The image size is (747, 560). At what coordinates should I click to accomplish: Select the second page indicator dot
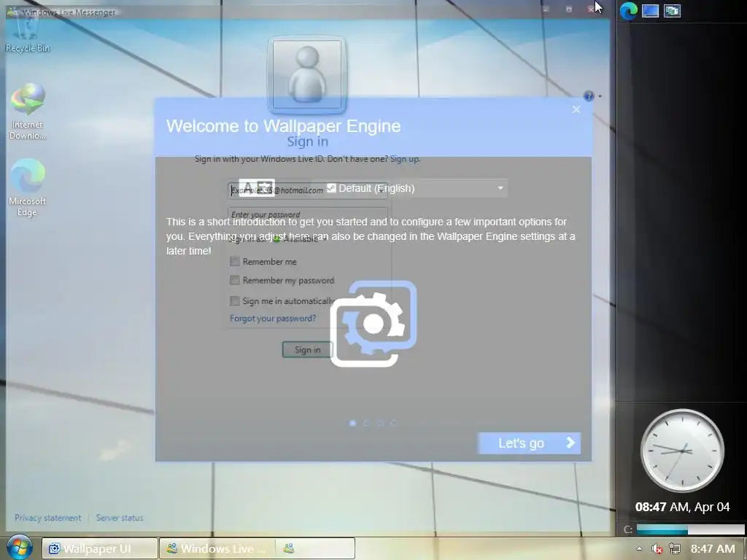tap(366, 423)
